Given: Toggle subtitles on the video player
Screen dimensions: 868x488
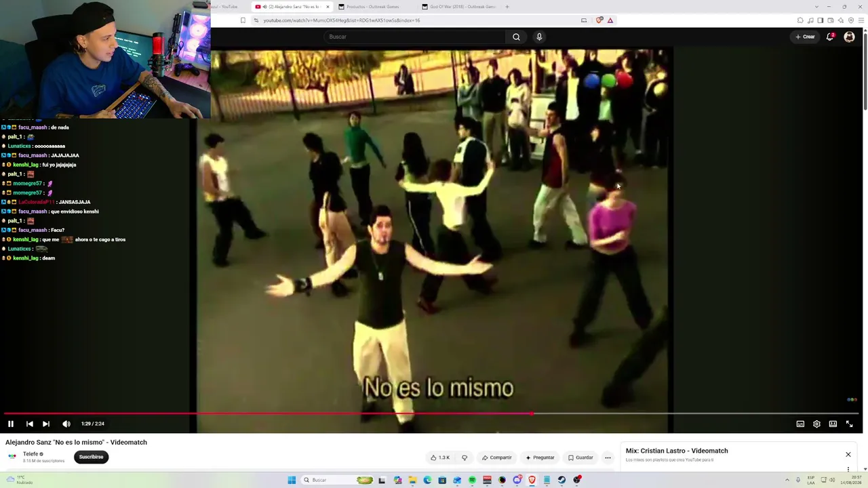Looking at the screenshot, I should point(800,424).
